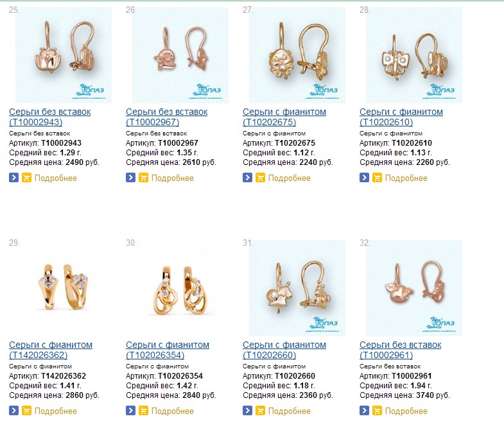Click the blue arrow icon for T10202660
Image resolution: width=504 pixels, height=439 pixels.
(247, 410)
